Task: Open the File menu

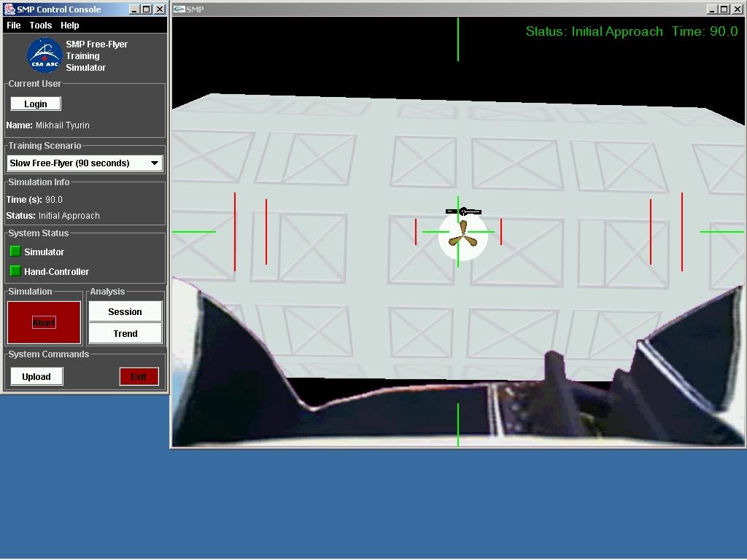Action: pyautogui.click(x=12, y=25)
